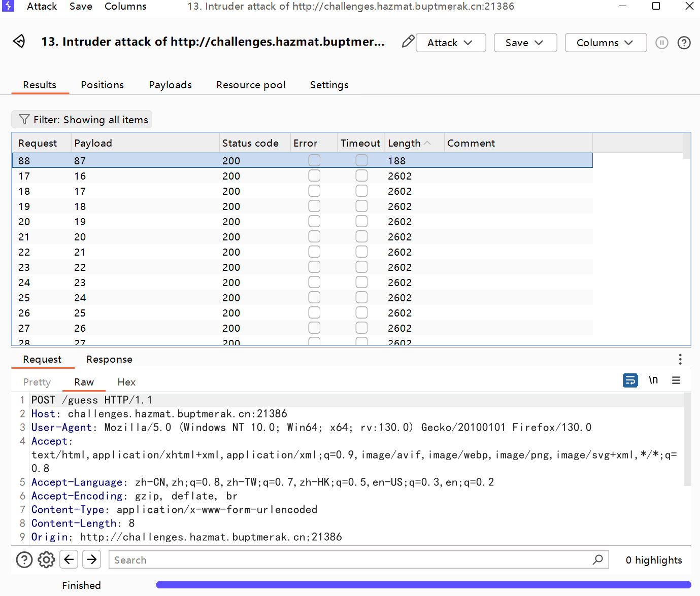Click the Length column sort arrow

click(x=427, y=143)
